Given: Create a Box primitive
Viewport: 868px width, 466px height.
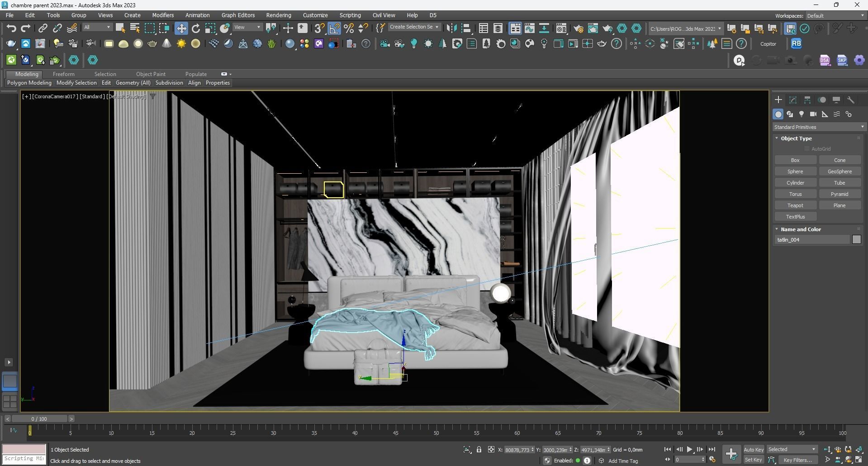Looking at the screenshot, I should [795, 160].
